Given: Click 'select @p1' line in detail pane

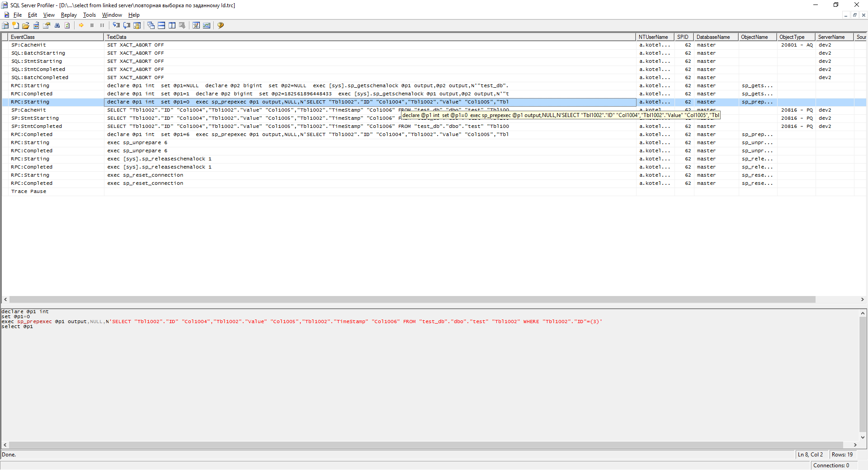Looking at the screenshot, I should tap(17, 327).
